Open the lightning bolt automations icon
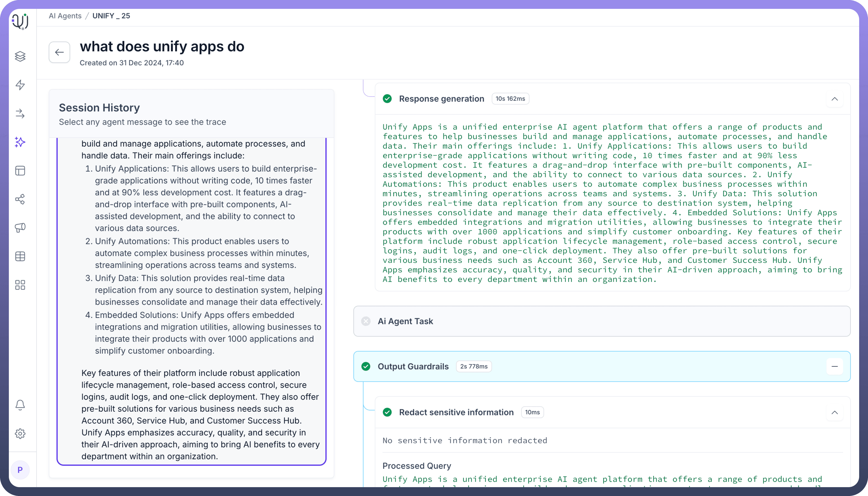 (x=20, y=85)
